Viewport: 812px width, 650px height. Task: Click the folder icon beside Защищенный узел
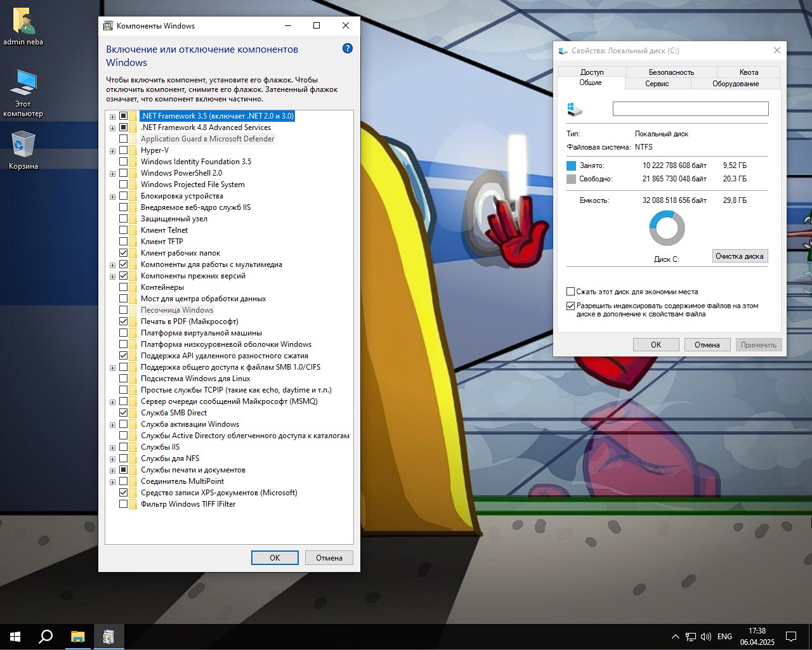point(133,219)
